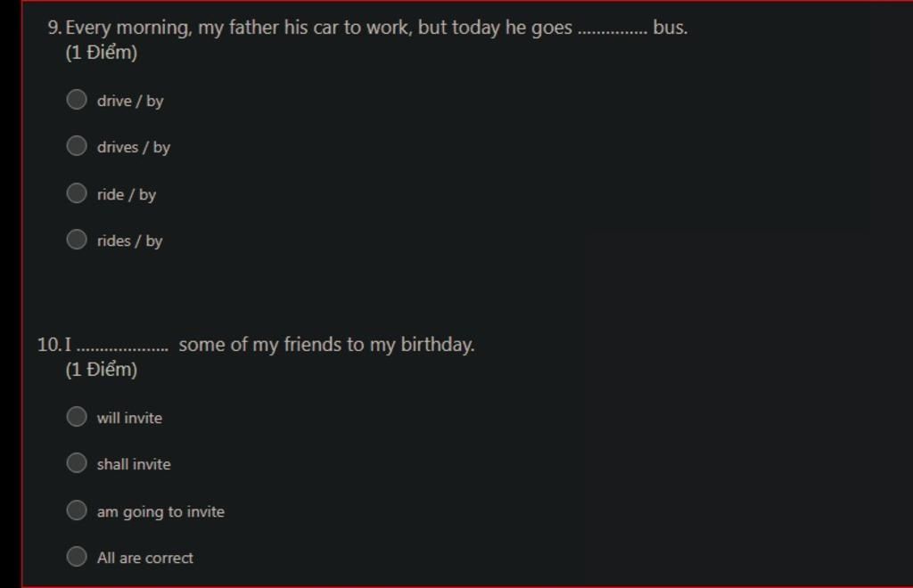Image resolution: width=913 pixels, height=588 pixels.
Task: Click the '(1 Điểm)' label under question 9
Action: (102, 53)
